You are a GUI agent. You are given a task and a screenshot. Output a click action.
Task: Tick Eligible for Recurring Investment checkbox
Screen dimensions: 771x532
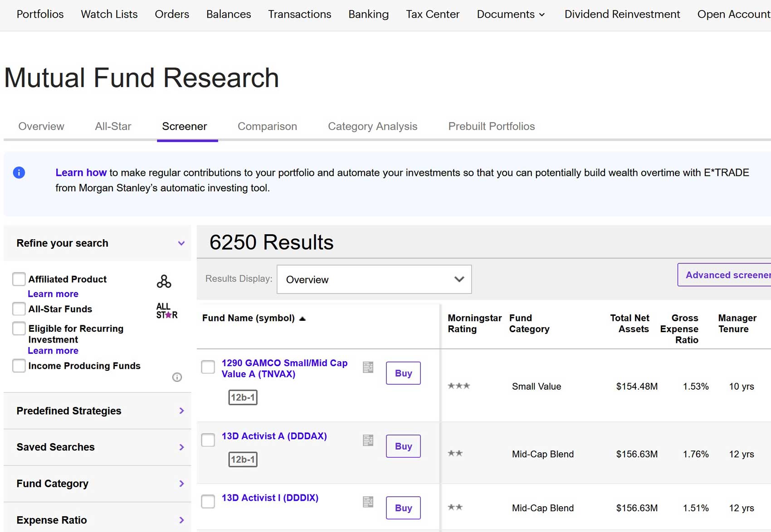pos(19,329)
